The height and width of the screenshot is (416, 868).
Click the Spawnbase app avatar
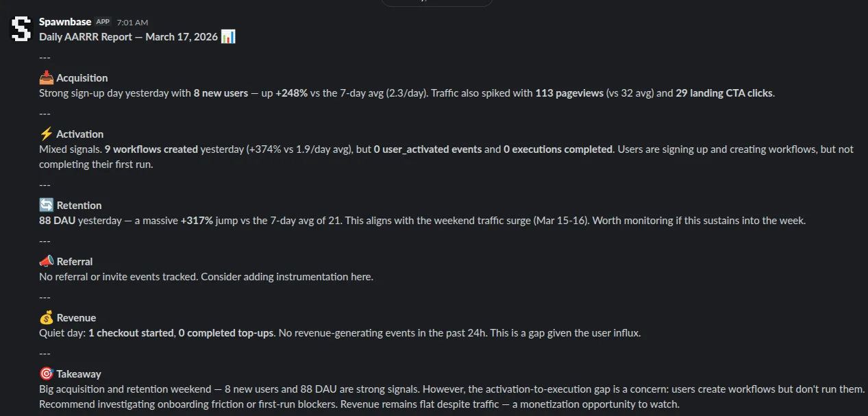pyautogui.click(x=21, y=29)
